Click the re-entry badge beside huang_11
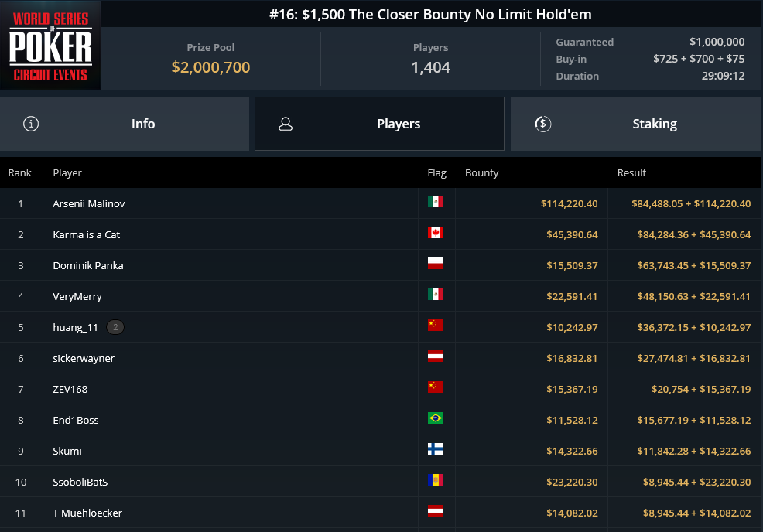The width and height of the screenshot is (763, 532). 115,327
